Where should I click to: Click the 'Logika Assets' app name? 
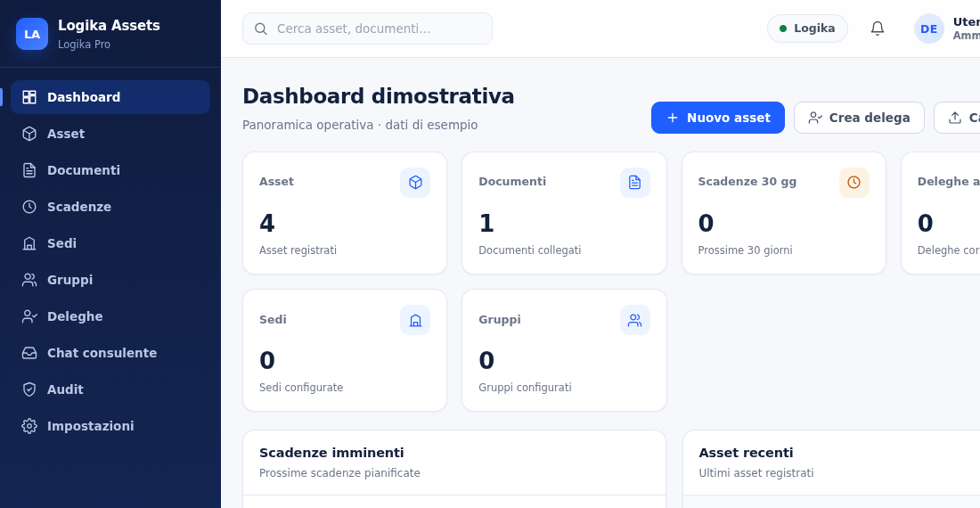tap(109, 26)
